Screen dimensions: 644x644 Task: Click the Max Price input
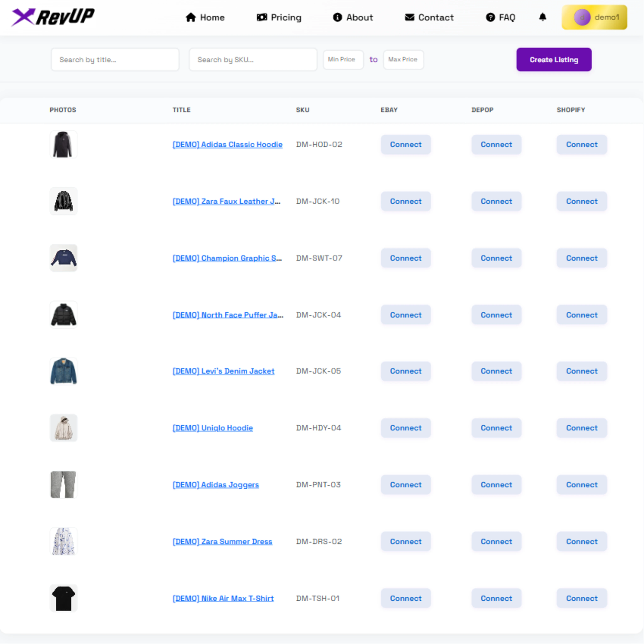pos(403,60)
